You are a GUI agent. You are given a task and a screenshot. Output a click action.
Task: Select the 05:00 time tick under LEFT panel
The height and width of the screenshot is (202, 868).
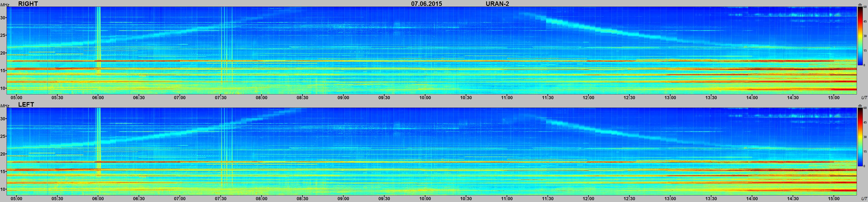pyautogui.click(x=16, y=199)
